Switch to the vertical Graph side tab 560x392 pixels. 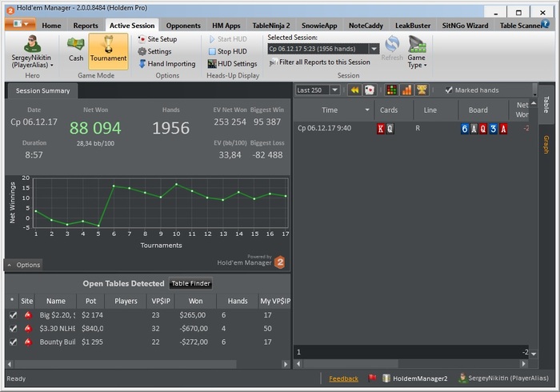click(546, 145)
